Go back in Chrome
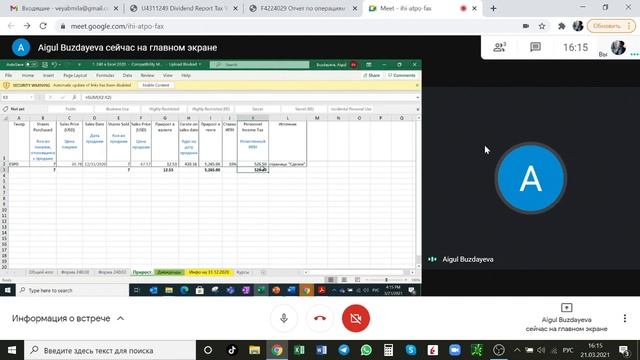The width and height of the screenshot is (640, 360). point(11,26)
